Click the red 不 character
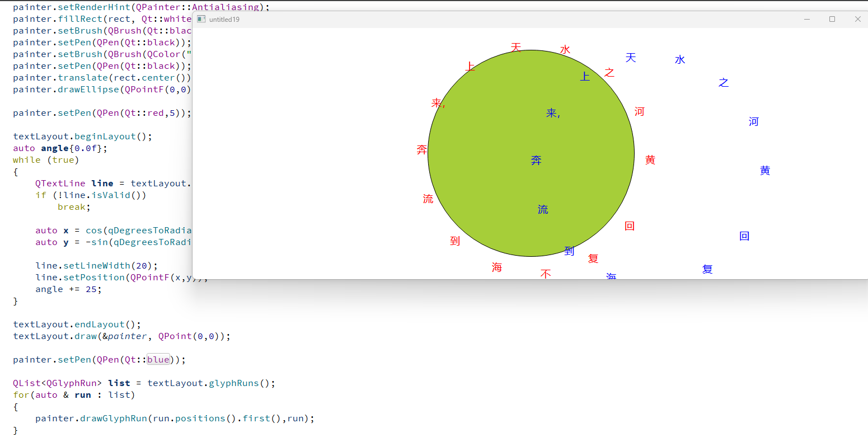Screen dimensions: 868x442 546,274
